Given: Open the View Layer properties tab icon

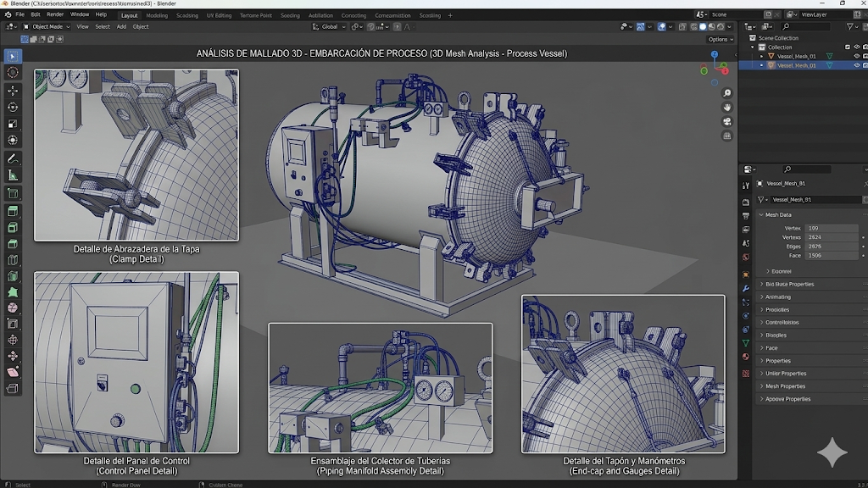Looking at the screenshot, I should [746, 229].
